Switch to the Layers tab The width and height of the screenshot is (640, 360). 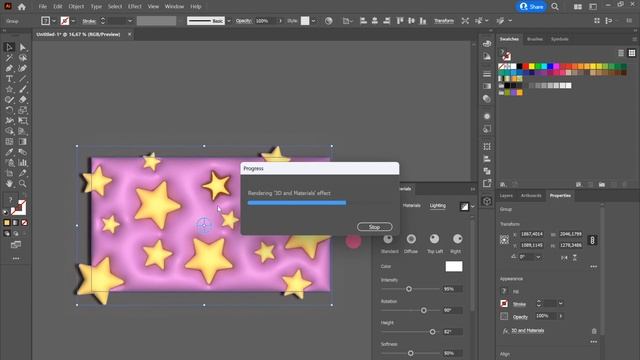506,196
